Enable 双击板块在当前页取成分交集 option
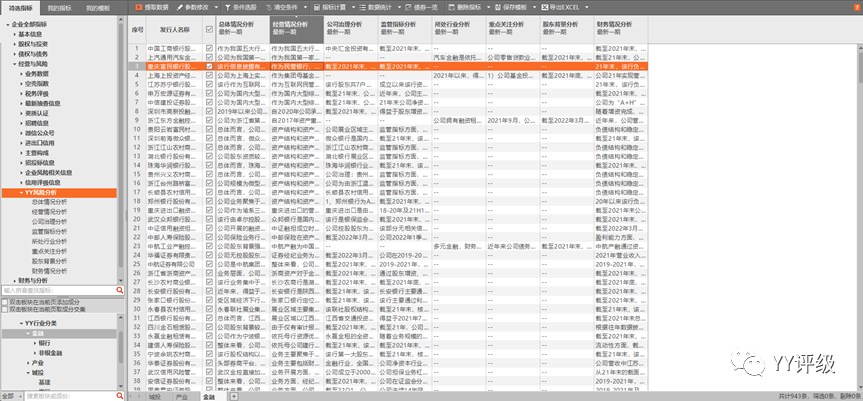The image size is (863, 401). click(4, 309)
